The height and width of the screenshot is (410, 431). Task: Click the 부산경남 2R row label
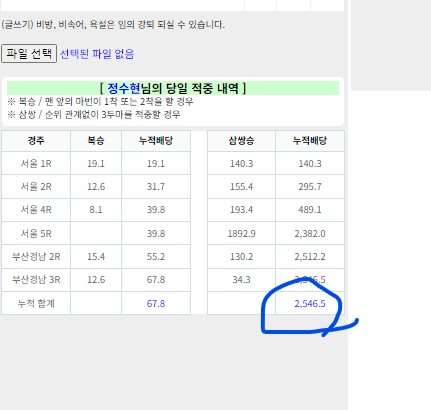pyautogui.click(x=36, y=257)
